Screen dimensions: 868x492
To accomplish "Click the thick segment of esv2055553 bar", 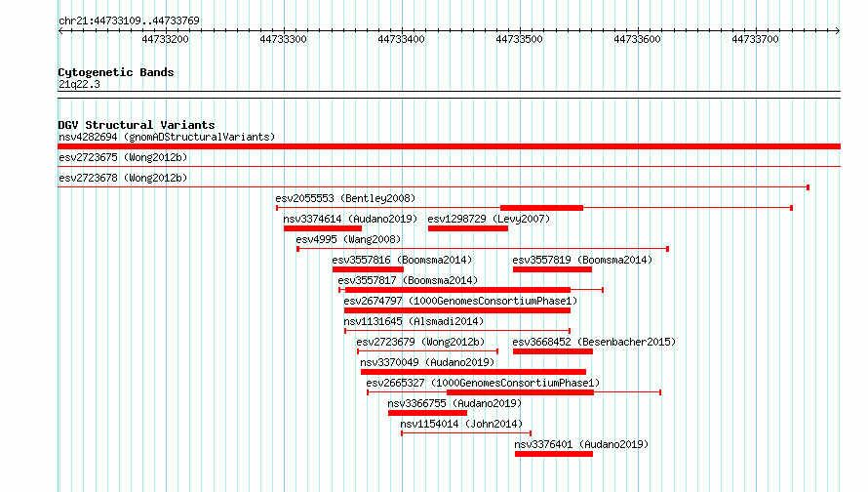I will [542, 208].
